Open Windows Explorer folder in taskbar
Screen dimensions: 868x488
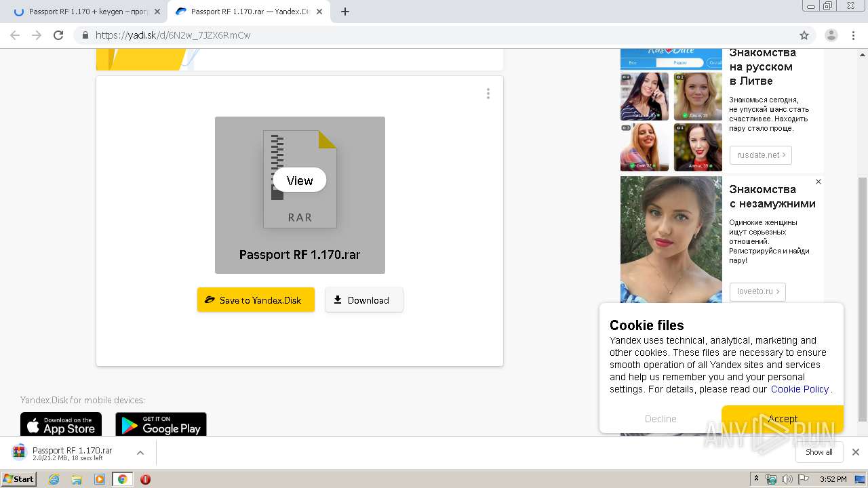coord(77,479)
